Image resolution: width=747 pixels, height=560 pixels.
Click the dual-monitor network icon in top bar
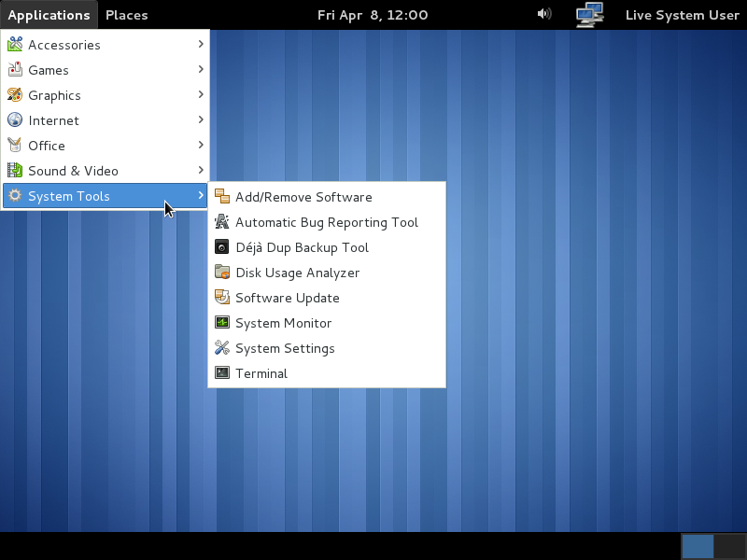pos(590,14)
